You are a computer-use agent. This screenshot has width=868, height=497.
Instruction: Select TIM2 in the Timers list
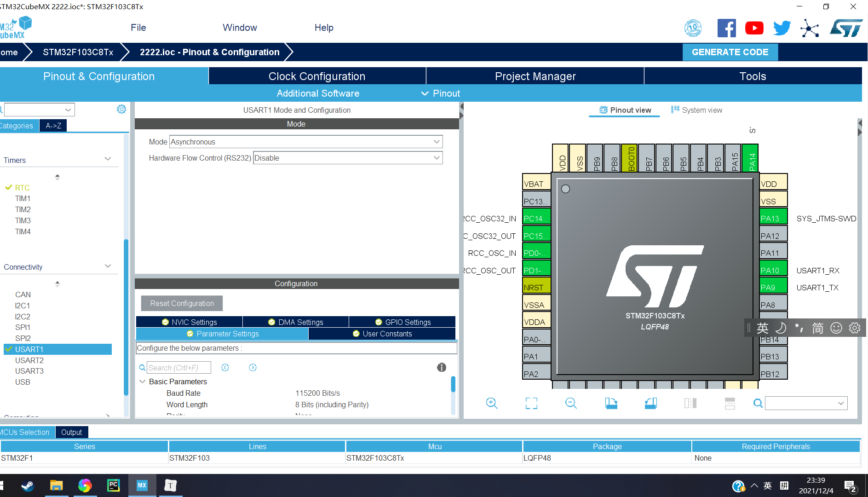click(x=23, y=209)
